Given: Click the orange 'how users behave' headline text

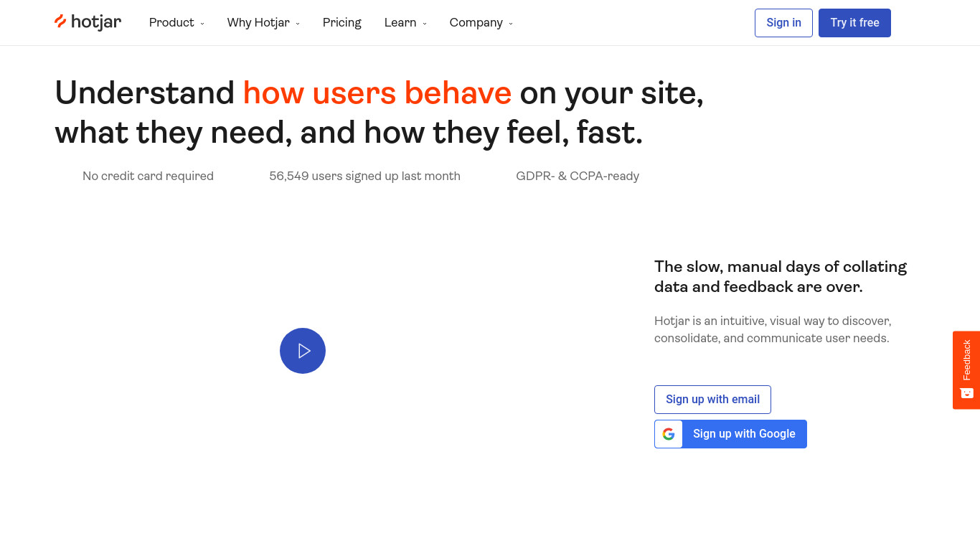Looking at the screenshot, I should [377, 93].
